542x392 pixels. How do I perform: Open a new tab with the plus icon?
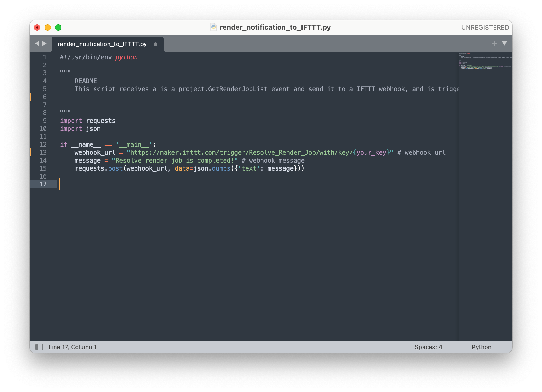(x=494, y=43)
